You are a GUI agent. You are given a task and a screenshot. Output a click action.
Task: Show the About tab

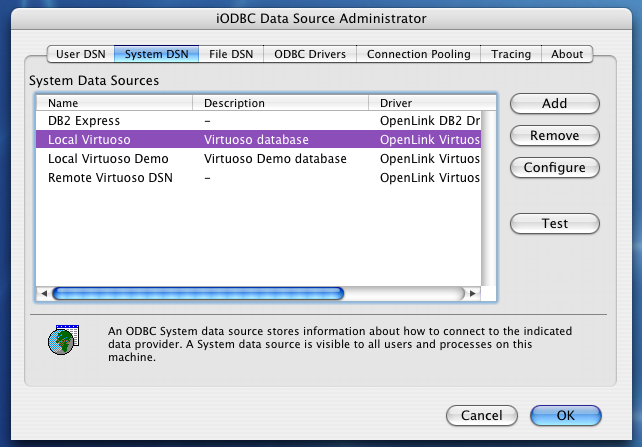click(x=567, y=54)
